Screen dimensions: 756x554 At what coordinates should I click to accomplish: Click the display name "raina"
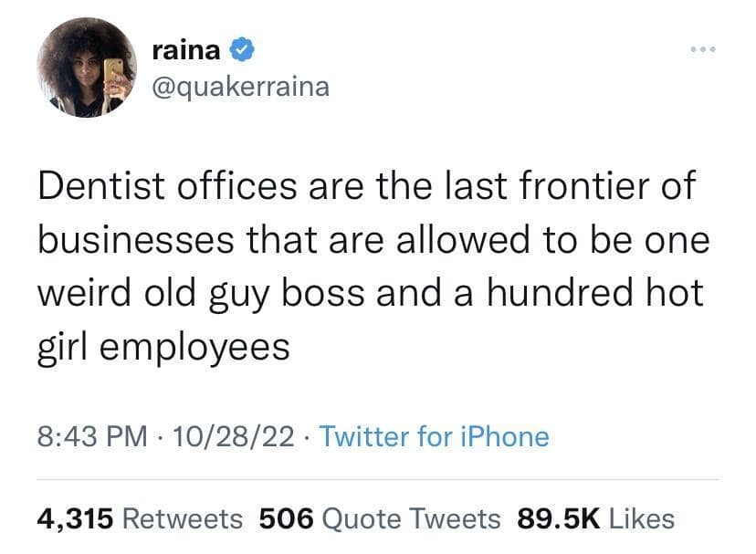[x=185, y=51]
